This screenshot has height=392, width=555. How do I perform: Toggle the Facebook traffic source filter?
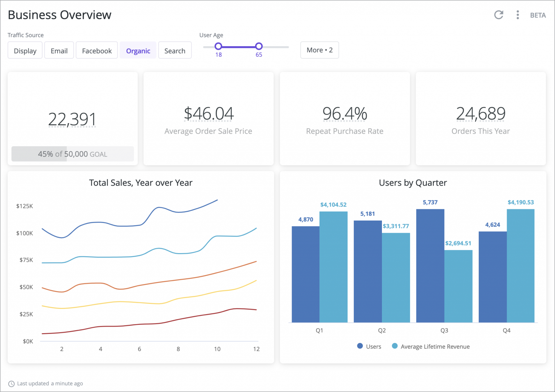[x=96, y=50]
